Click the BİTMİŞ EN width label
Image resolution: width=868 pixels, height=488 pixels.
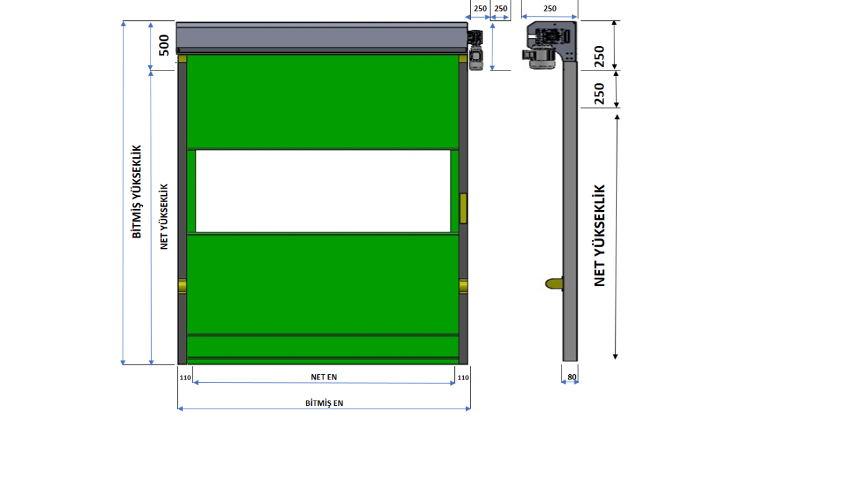[x=323, y=403]
